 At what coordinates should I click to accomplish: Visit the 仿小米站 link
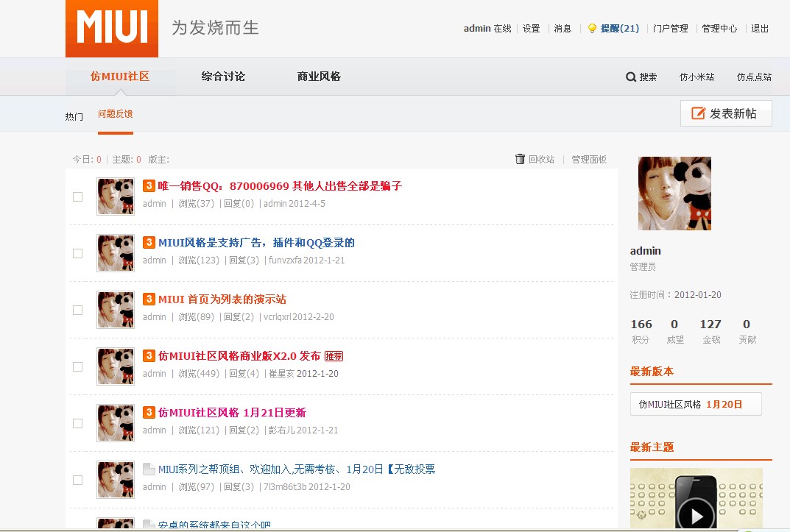point(696,77)
